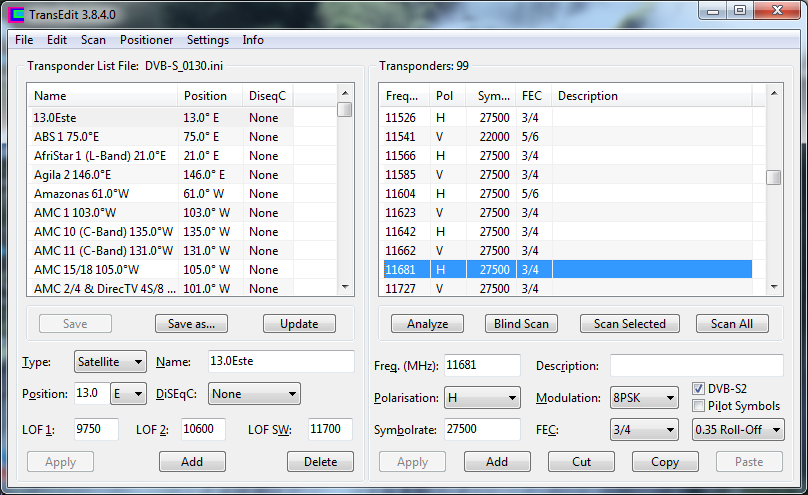The image size is (808, 495).
Task: Uncheck the DVB-S2 checkbox
Action: coord(700,388)
